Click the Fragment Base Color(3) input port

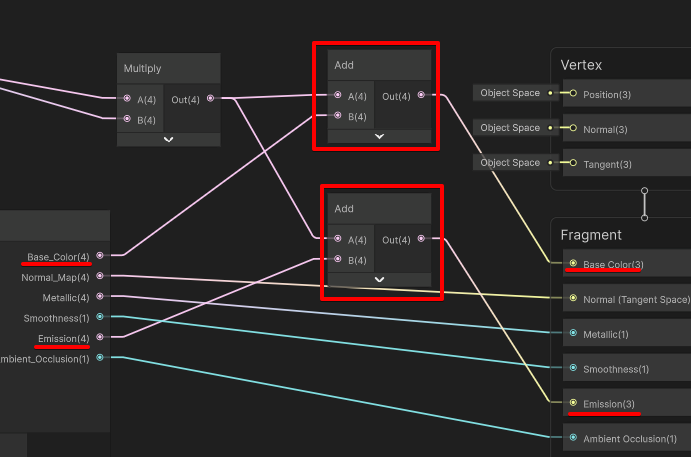click(x=573, y=264)
